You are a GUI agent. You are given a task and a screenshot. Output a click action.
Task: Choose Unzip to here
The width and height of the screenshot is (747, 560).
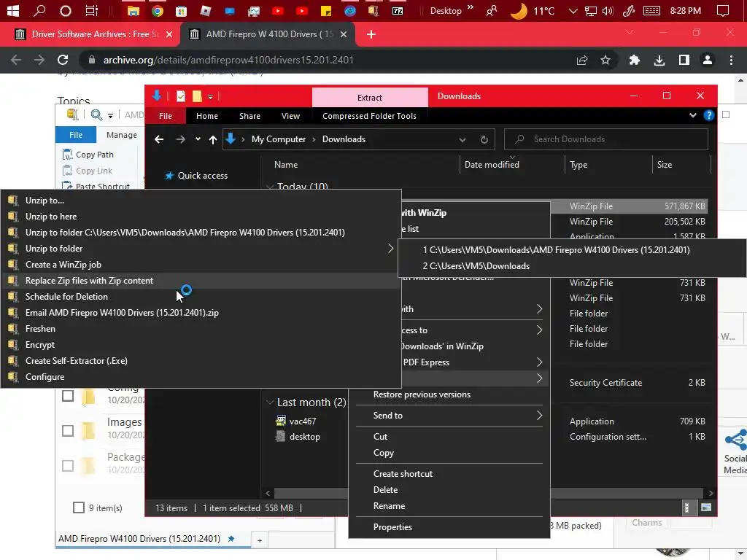click(x=201, y=217)
